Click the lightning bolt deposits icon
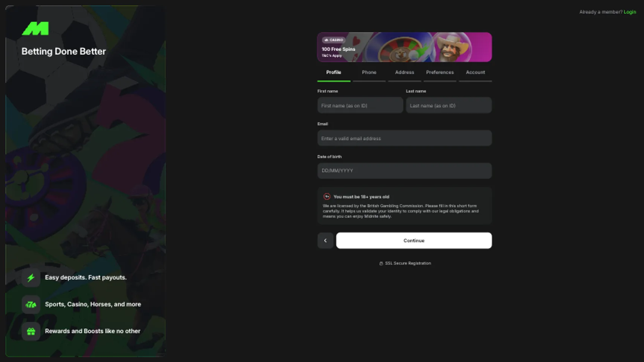The image size is (644, 362). tap(31, 277)
